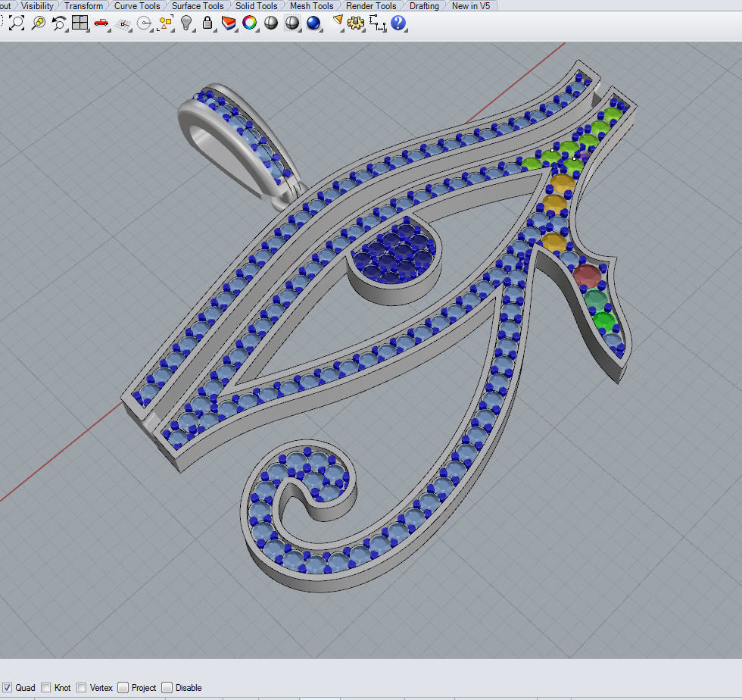742x700 pixels.
Task: Toggle the Project osnap checkbox
Action: [123, 687]
